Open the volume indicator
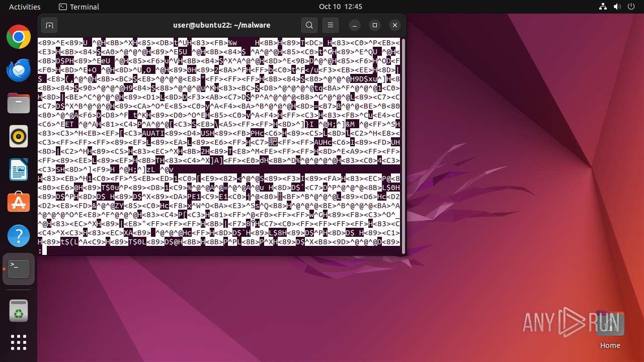The height and width of the screenshot is (362, 644). [x=617, y=7]
